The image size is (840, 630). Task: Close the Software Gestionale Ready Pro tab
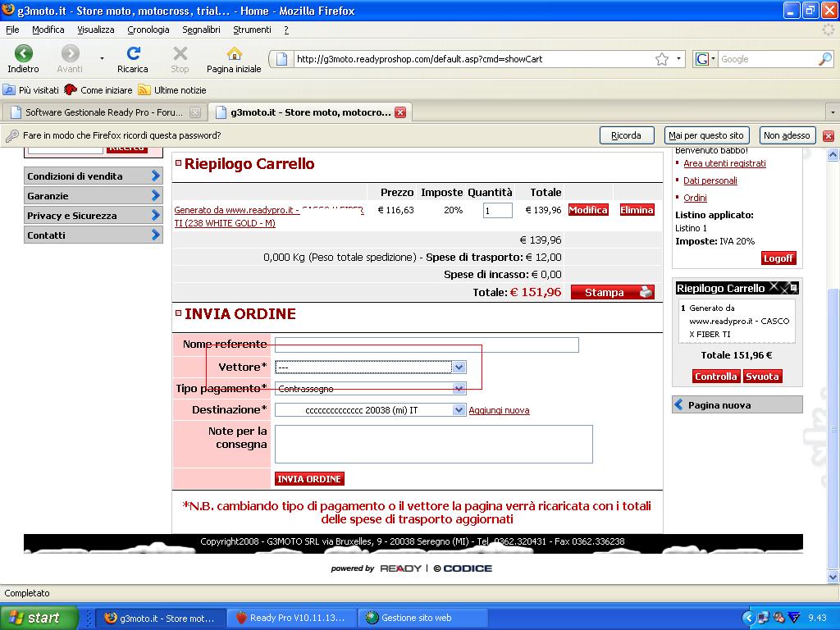click(195, 112)
